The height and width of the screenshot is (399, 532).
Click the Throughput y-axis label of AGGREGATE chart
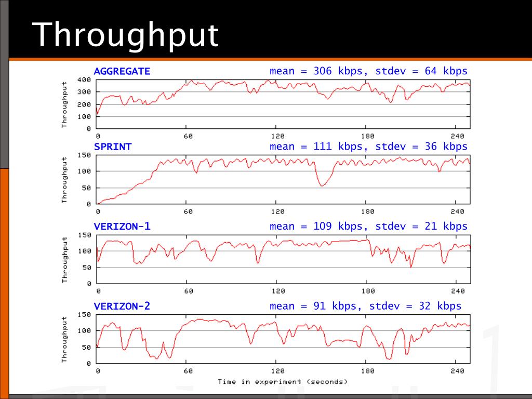point(64,104)
